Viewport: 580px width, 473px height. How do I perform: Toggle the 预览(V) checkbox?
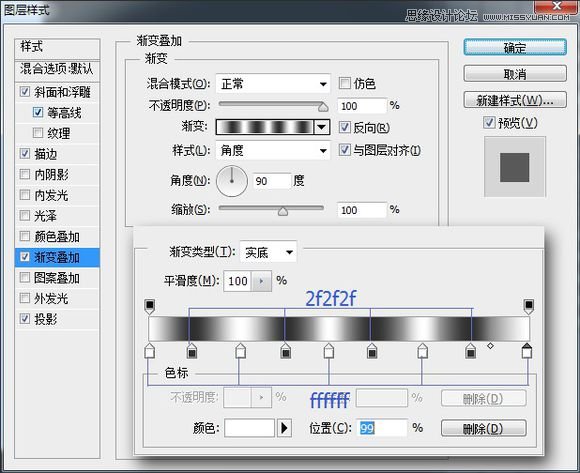pyautogui.click(x=489, y=122)
